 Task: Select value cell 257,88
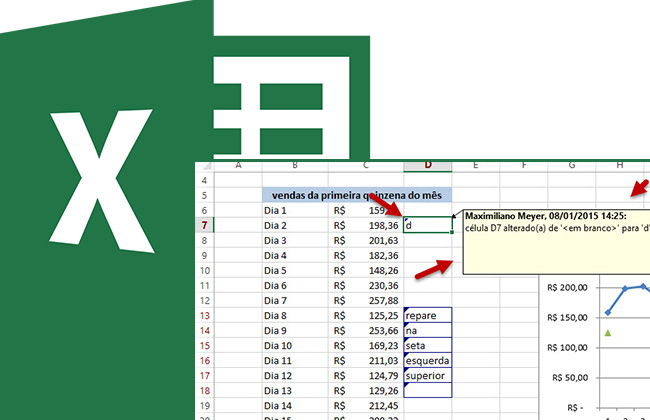pyautogui.click(x=366, y=300)
